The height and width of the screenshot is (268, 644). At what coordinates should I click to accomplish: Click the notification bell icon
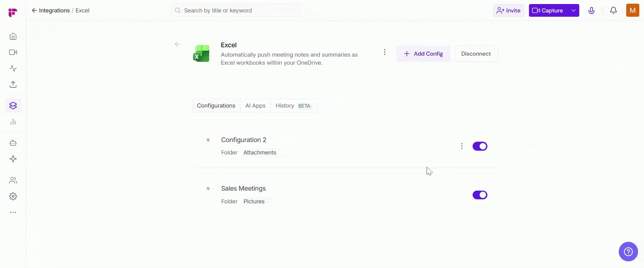[613, 10]
